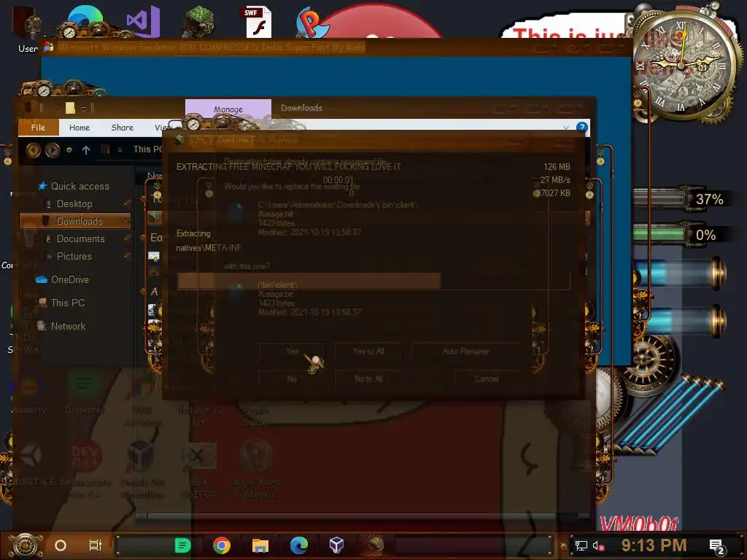Show the 9:13 PM clock calendar
Viewport: 747px width, 560px height.
654,545
